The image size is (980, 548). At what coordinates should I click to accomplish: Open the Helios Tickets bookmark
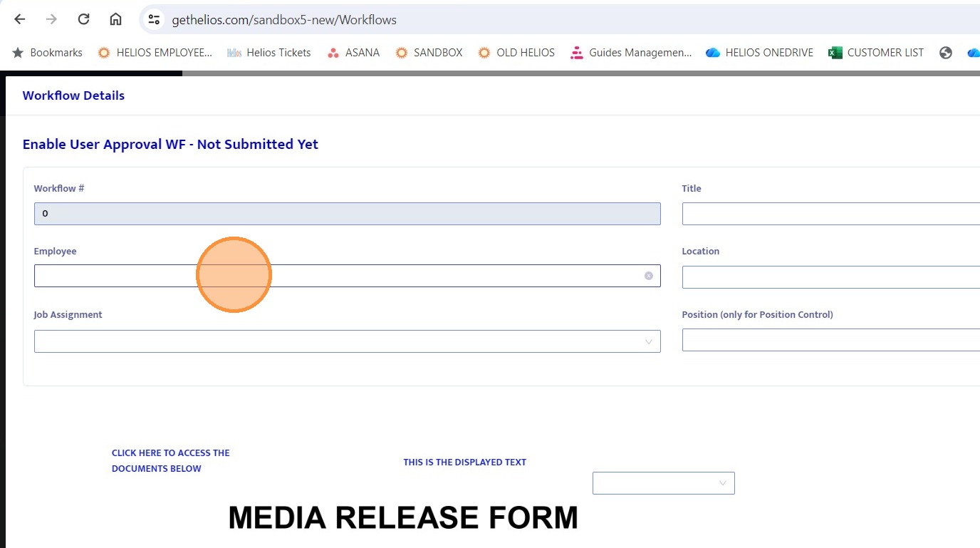point(269,52)
